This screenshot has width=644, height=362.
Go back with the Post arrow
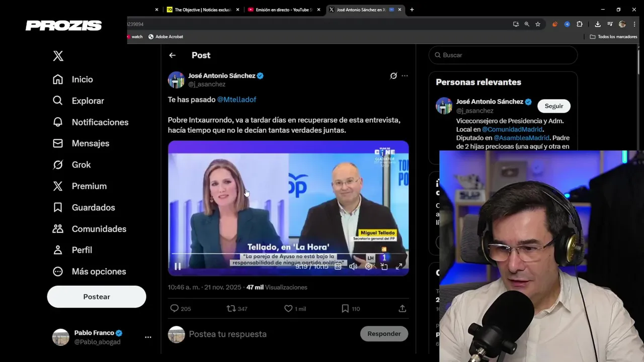(x=173, y=55)
